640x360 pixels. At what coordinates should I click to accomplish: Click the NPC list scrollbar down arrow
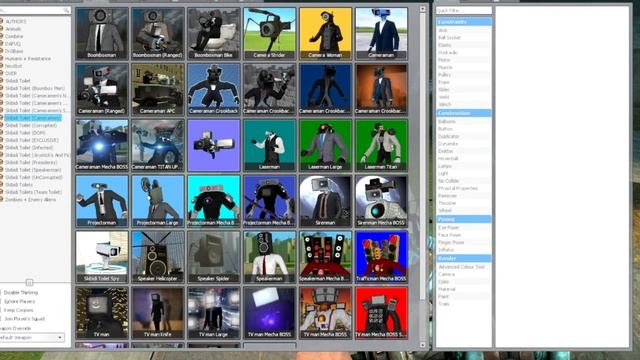point(423,345)
